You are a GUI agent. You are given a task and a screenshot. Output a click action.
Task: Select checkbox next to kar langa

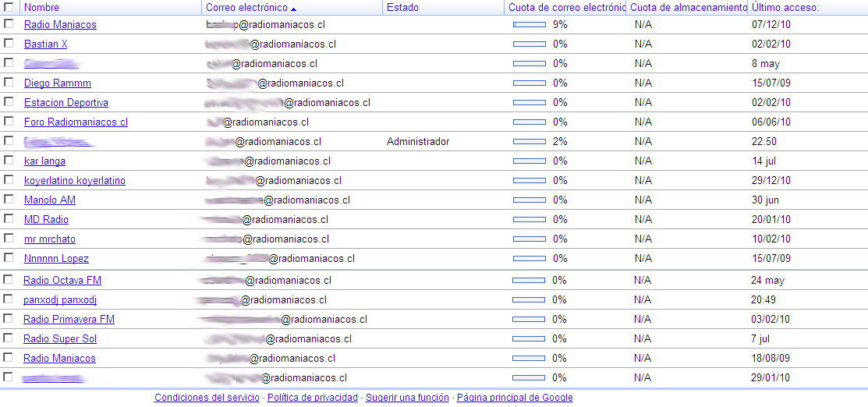coord(9,160)
